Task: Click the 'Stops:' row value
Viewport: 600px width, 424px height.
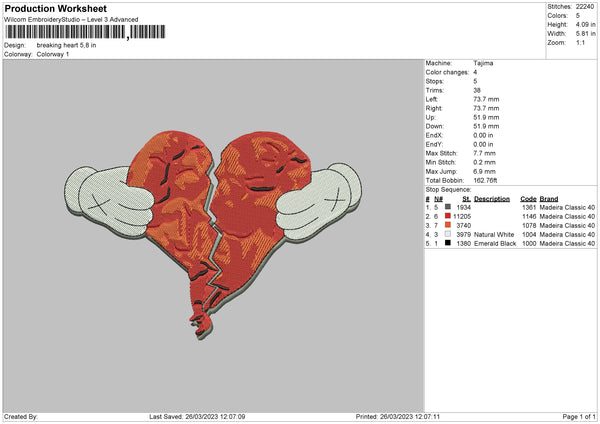Action: click(x=475, y=81)
